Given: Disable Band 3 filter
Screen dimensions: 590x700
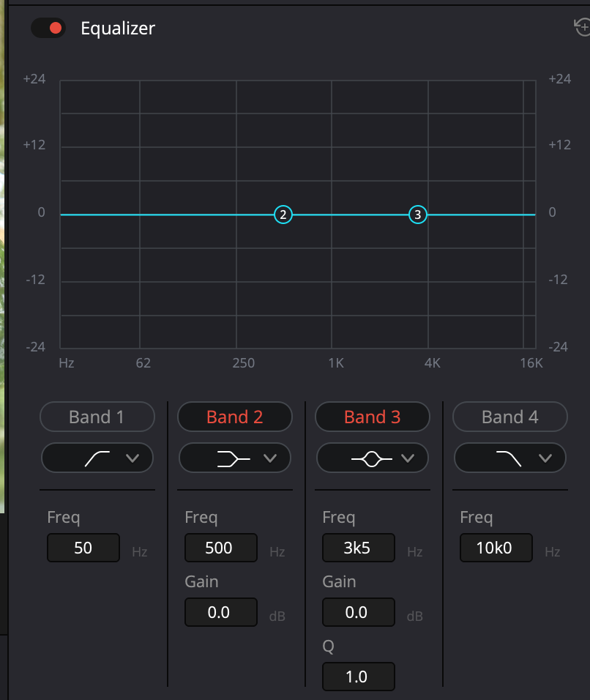Looking at the screenshot, I should point(372,417).
